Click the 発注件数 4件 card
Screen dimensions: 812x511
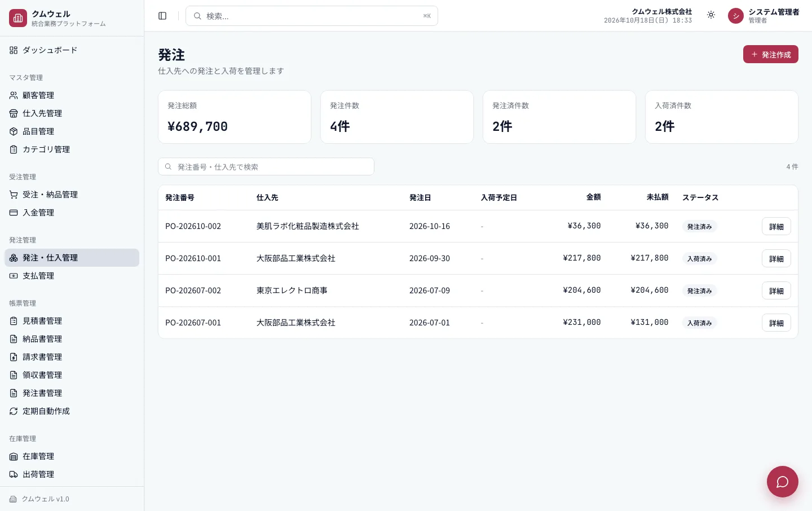pyautogui.click(x=397, y=117)
